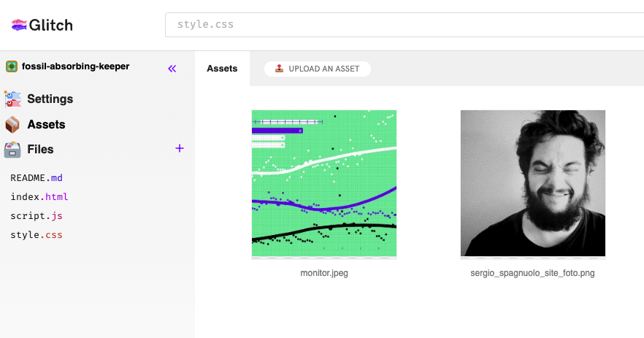The width and height of the screenshot is (644, 338).
Task: Click the style.css search field
Action: [405, 25]
